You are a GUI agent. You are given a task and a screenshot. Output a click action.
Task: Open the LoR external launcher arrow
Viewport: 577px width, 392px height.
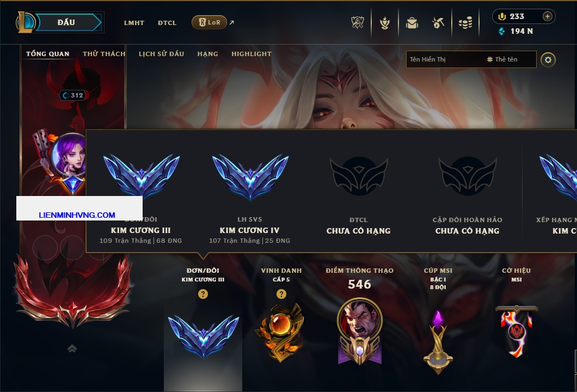click(x=232, y=22)
